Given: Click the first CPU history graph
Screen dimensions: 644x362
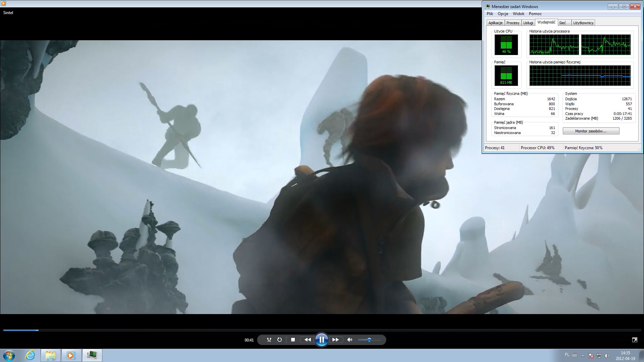Looking at the screenshot, I should click(x=554, y=45).
